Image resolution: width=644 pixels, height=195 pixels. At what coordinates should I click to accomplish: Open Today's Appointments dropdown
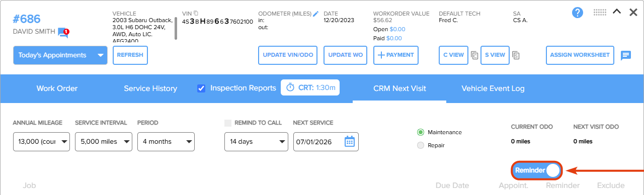(60, 55)
